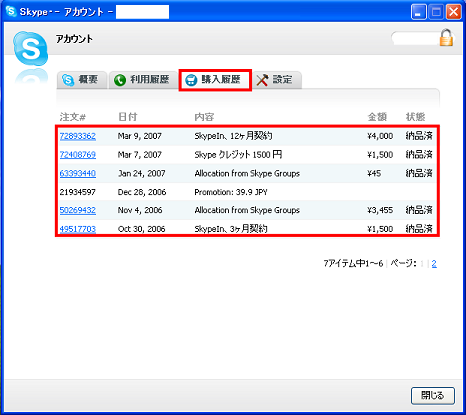
Task: Select the 購入履歴 purchase history tab
Action: coord(215,80)
